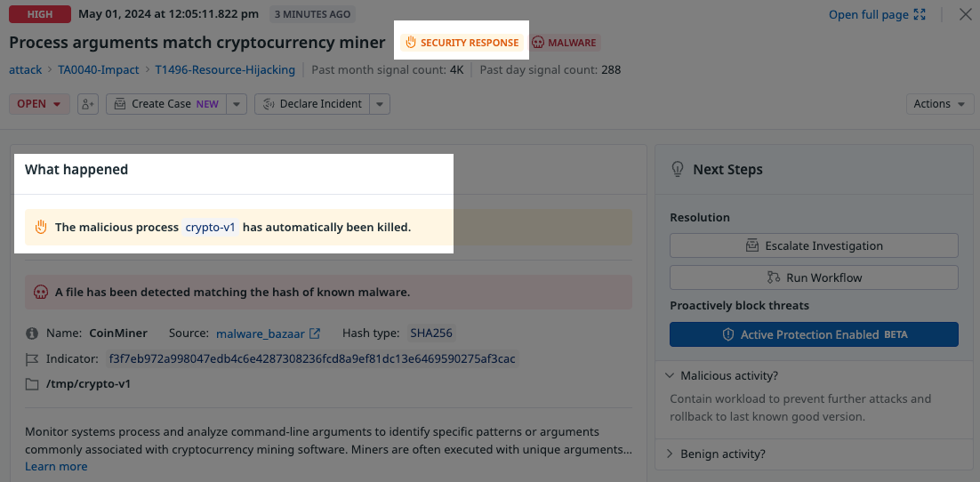Click the lightbulb icon beside Next Steps
This screenshot has width=980, height=482.
pyautogui.click(x=678, y=170)
